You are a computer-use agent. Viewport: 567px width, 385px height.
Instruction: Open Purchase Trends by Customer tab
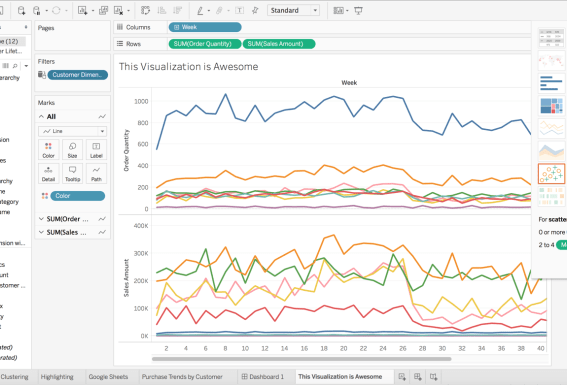click(x=182, y=377)
